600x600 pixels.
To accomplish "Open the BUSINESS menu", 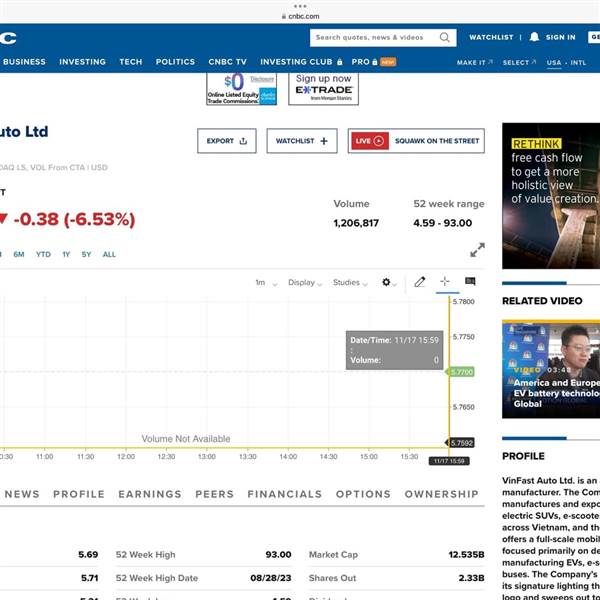I will coord(24,62).
